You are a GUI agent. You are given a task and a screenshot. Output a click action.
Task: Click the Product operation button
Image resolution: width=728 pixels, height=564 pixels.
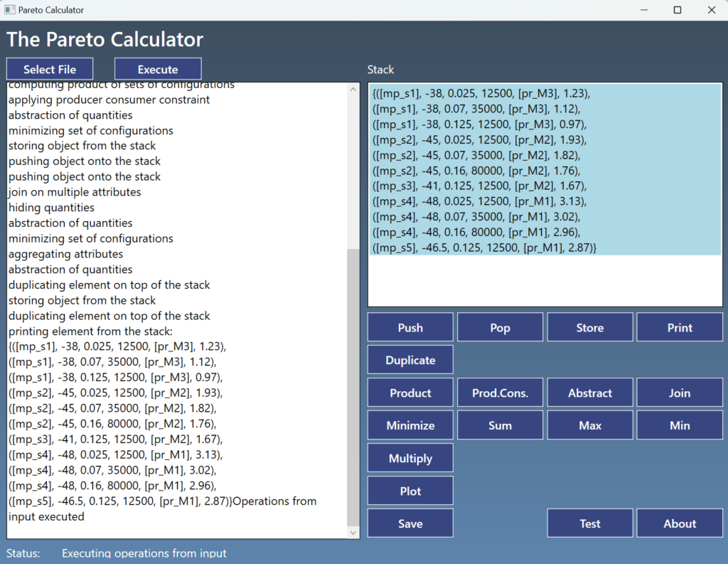pyautogui.click(x=410, y=393)
